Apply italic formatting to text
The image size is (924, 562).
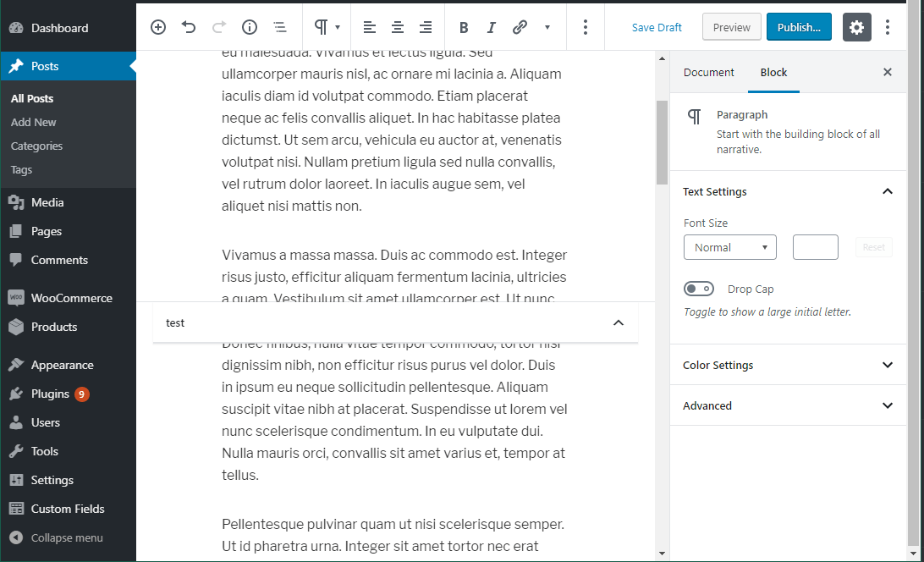tap(492, 27)
